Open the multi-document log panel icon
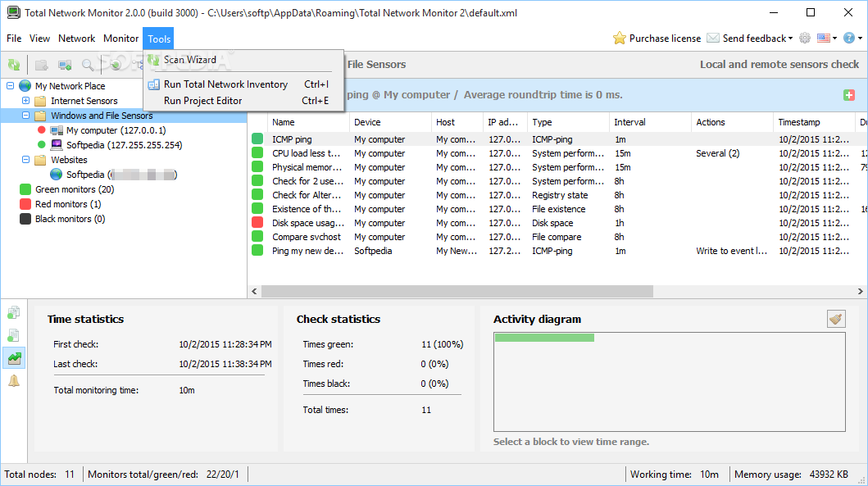 click(x=14, y=313)
